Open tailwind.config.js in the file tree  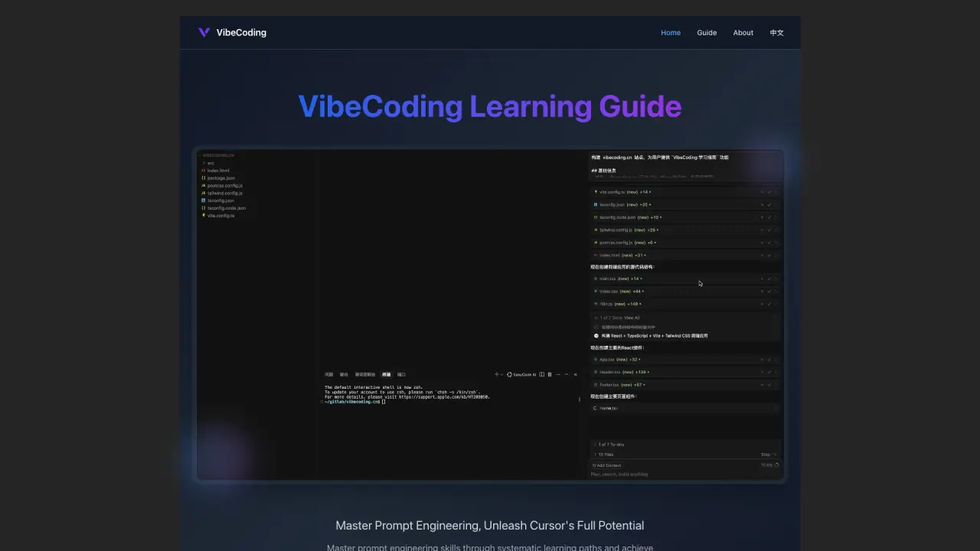222,193
